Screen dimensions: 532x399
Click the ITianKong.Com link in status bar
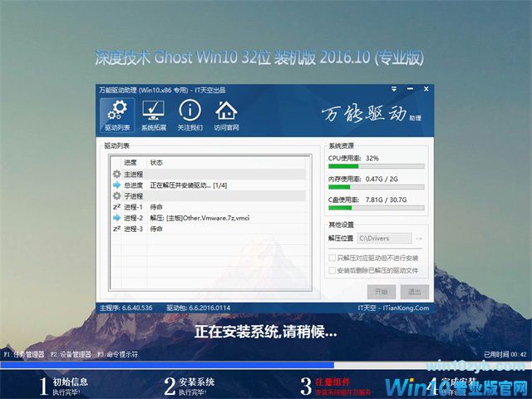(x=406, y=308)
